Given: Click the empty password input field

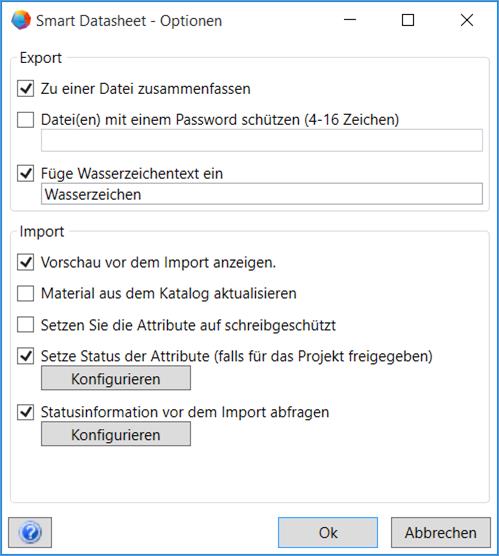Looking at the screenshot, I should click(x=262, y=140).
